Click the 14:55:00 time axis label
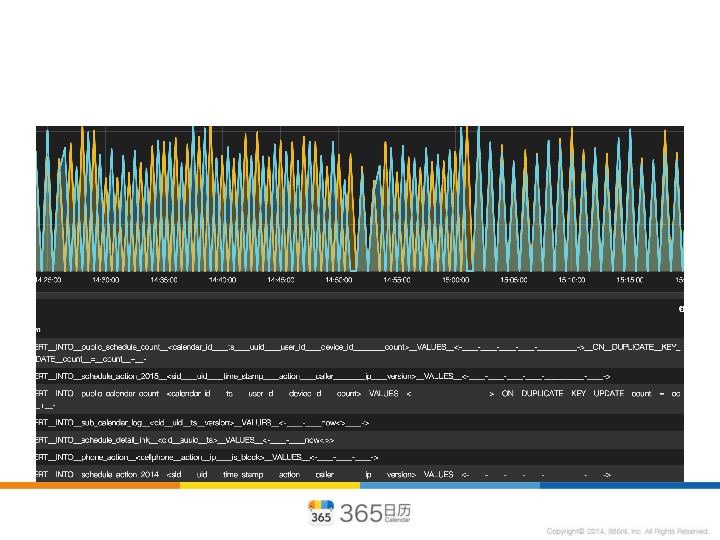 397,280
